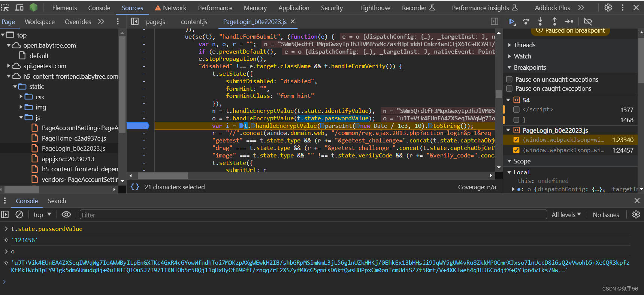Open console settings gear
Screen dimensions: 644x295
[636, 215]
